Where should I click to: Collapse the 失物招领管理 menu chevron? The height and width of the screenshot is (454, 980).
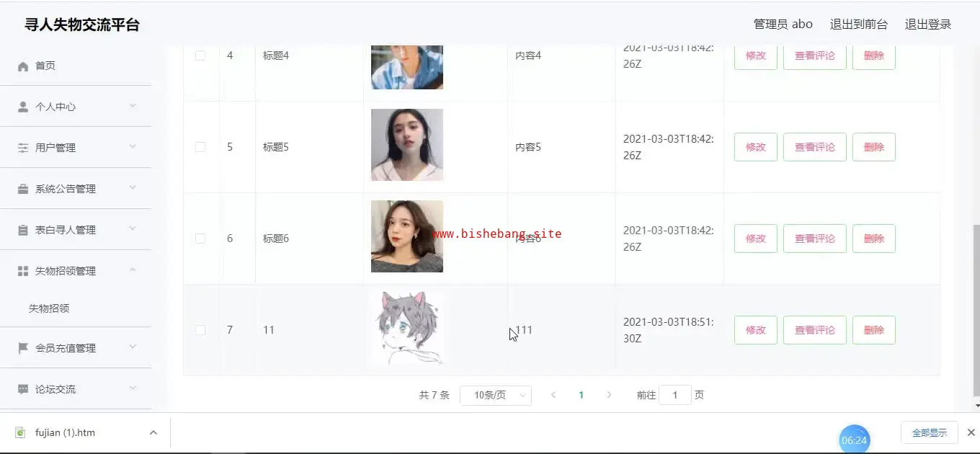(x=133, y=270)
